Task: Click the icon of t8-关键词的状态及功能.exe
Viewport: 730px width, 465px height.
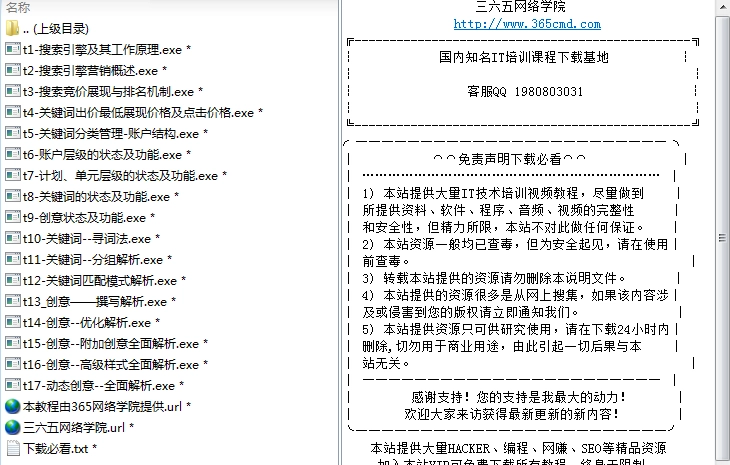Action: pos(13,196)
